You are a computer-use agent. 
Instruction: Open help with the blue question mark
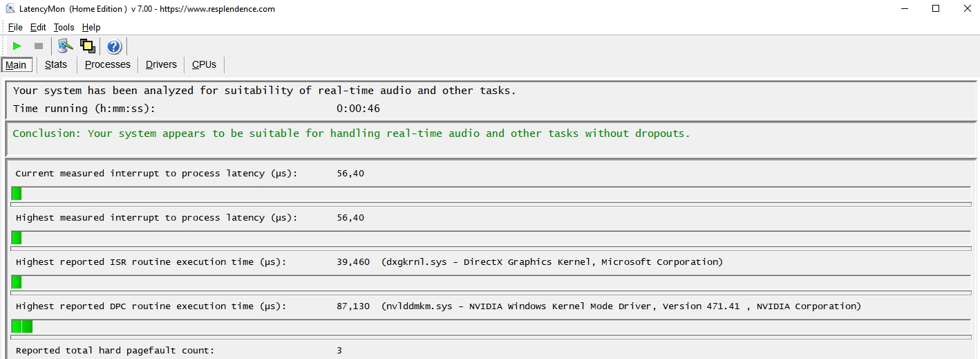[x=114, y=46]
